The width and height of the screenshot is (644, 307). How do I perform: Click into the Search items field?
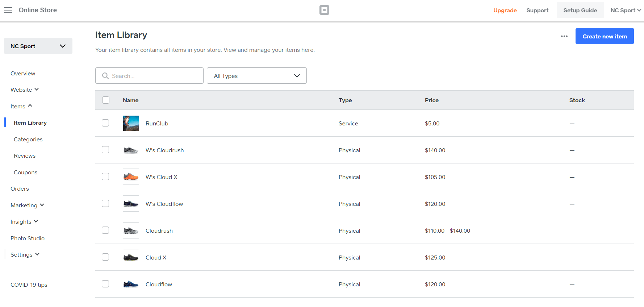click(x=149, y=76)
